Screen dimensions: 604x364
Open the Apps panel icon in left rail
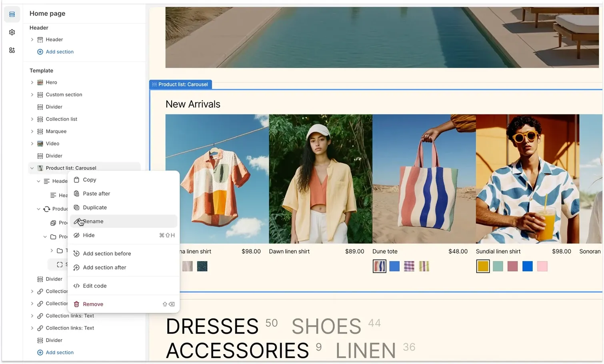[x=12, y=50]
